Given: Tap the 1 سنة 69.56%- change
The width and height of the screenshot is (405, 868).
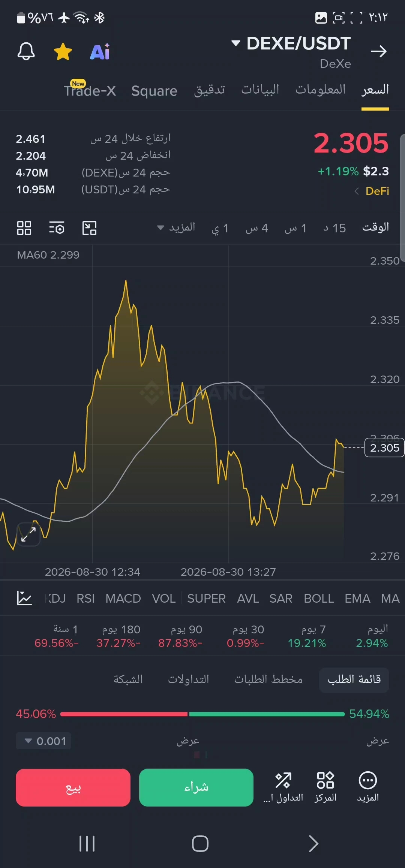Looking at the screenshot, I should [x=57, y=636].
